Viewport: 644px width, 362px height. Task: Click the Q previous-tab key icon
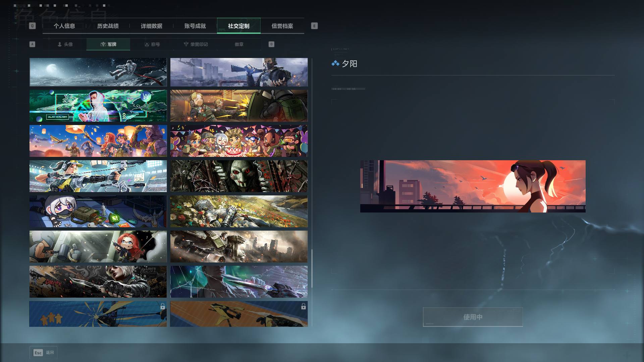32,26
